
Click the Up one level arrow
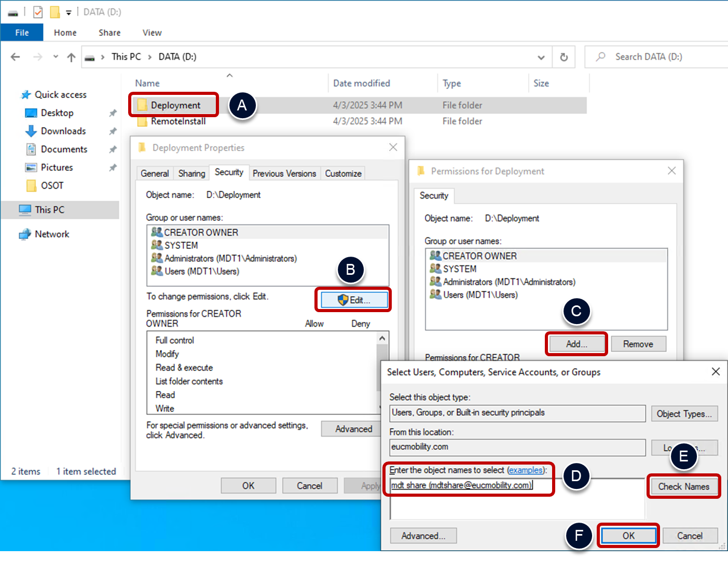tap(71, 57)
